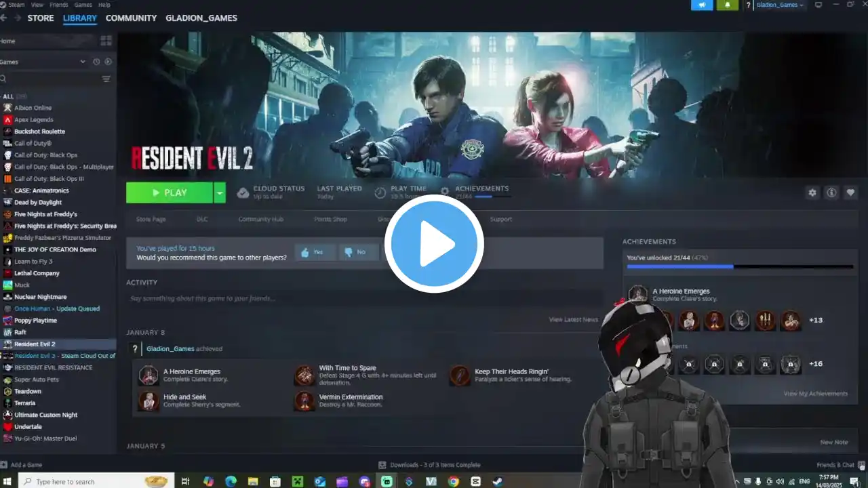Open the View menu

[37, 5]
